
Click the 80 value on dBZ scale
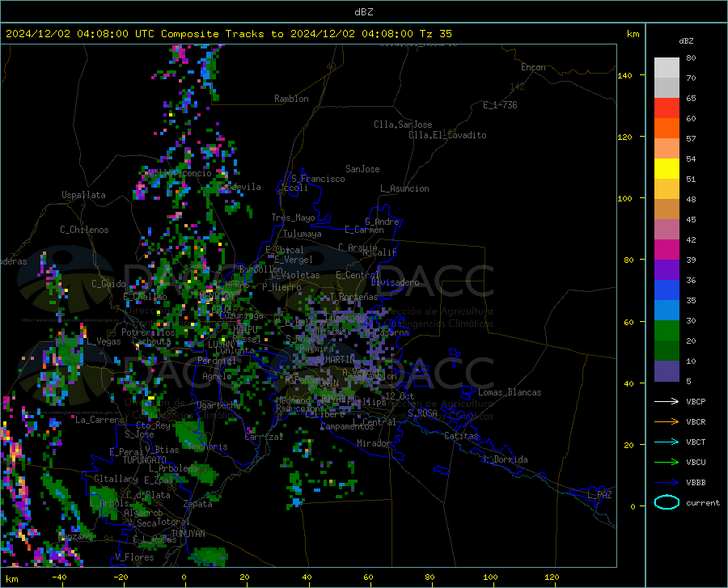coord(691,57)
